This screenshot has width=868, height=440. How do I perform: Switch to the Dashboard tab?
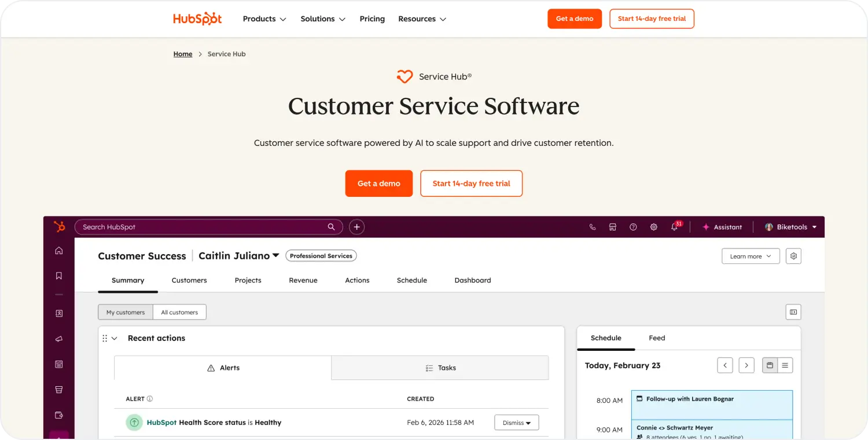[x=473, y=280]
